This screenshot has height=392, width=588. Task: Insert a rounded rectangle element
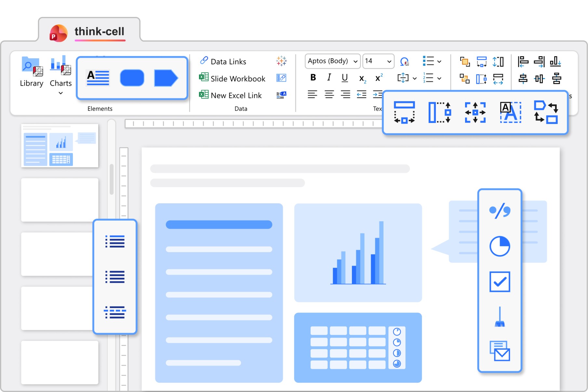pyautogui.click(x=132, y=78)
